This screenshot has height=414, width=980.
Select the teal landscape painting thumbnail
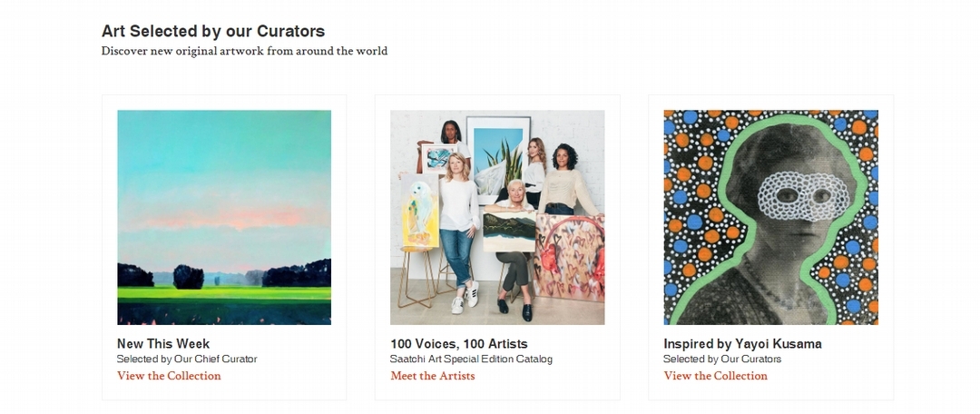(224, 218)
